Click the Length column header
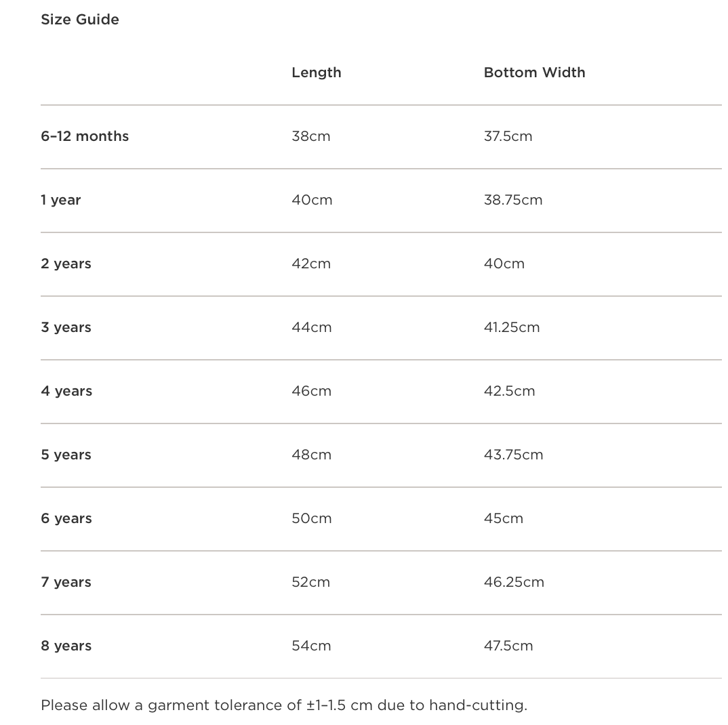This screenshot has height=725, width=728. point(316,72)
